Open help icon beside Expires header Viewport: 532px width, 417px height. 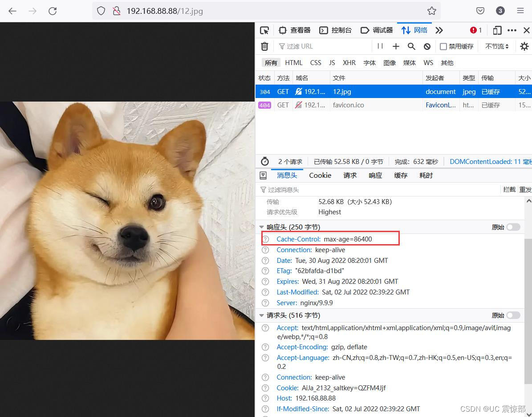pos(266,282)
